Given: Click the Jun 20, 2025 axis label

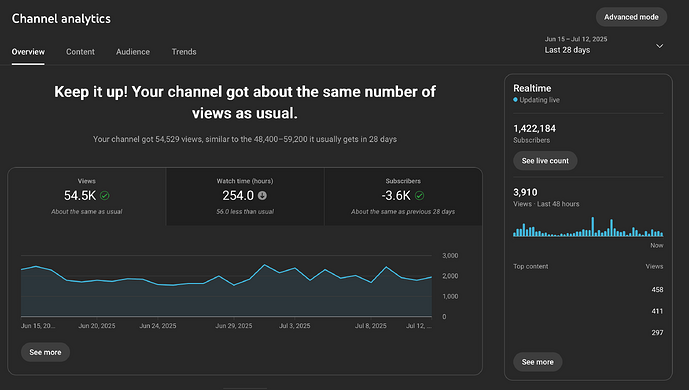Looking at the screenshot, I should click(97, 326).
